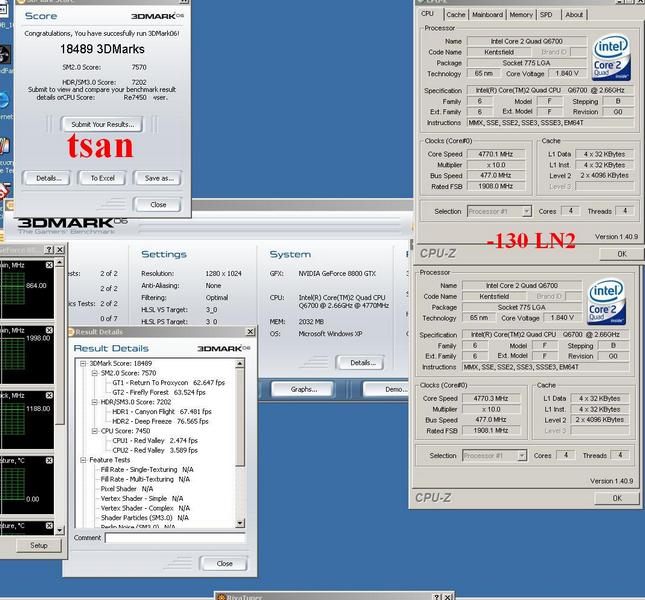Select Vertex Shader - Complex row
Viewport: 645px width, 600px height.
coord(145,508)
